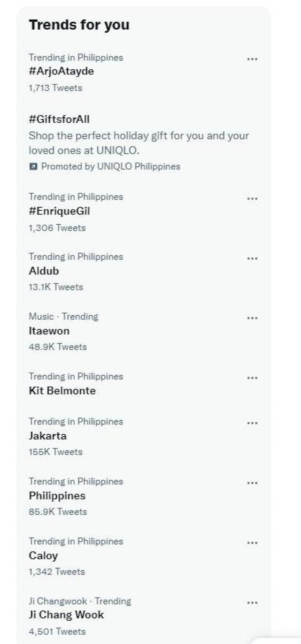View tweets about Itaewon
This screenshot has width=301, height=644.
click(49, 331)
